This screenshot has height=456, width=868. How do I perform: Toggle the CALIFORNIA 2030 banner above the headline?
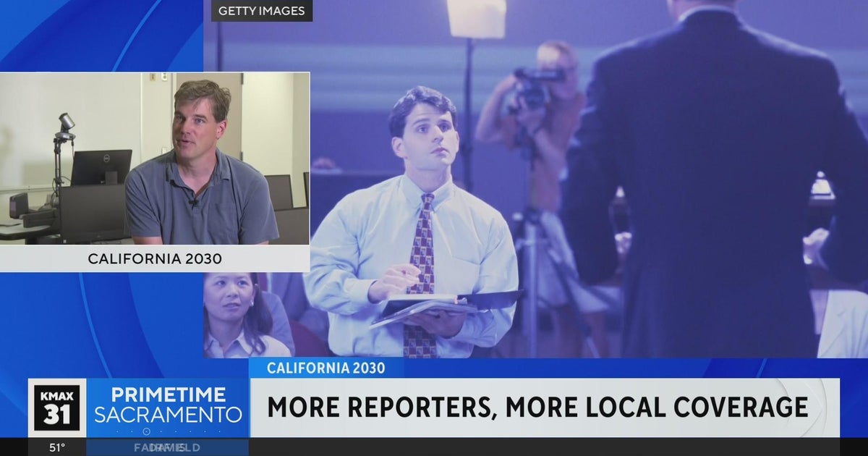click(327, 368)
